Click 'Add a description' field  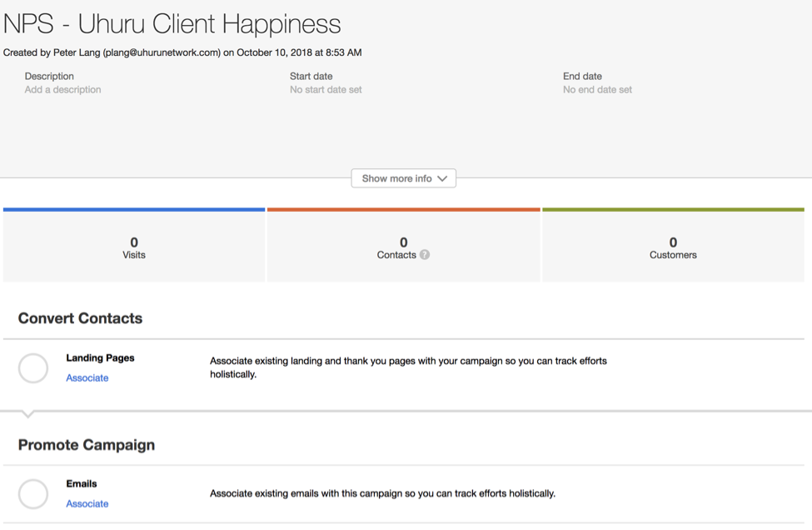click(x=62, y=90)
